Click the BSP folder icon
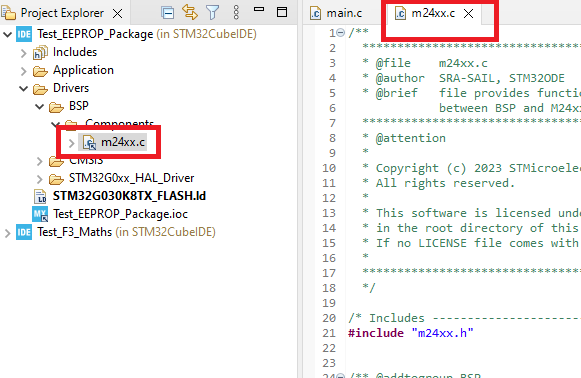 [56, 107]
